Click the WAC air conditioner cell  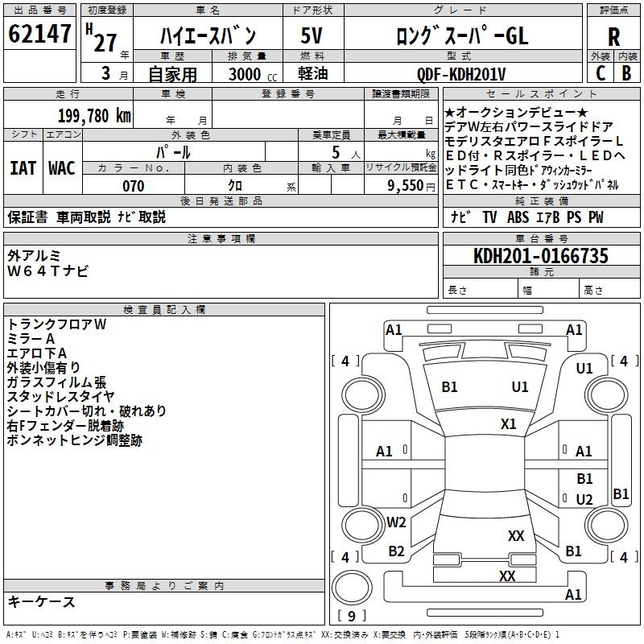click(x=62, y=167)
